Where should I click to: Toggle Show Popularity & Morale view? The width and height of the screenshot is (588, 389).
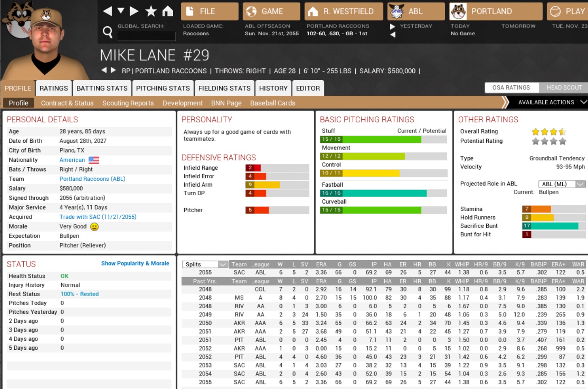tap(135, 264)
